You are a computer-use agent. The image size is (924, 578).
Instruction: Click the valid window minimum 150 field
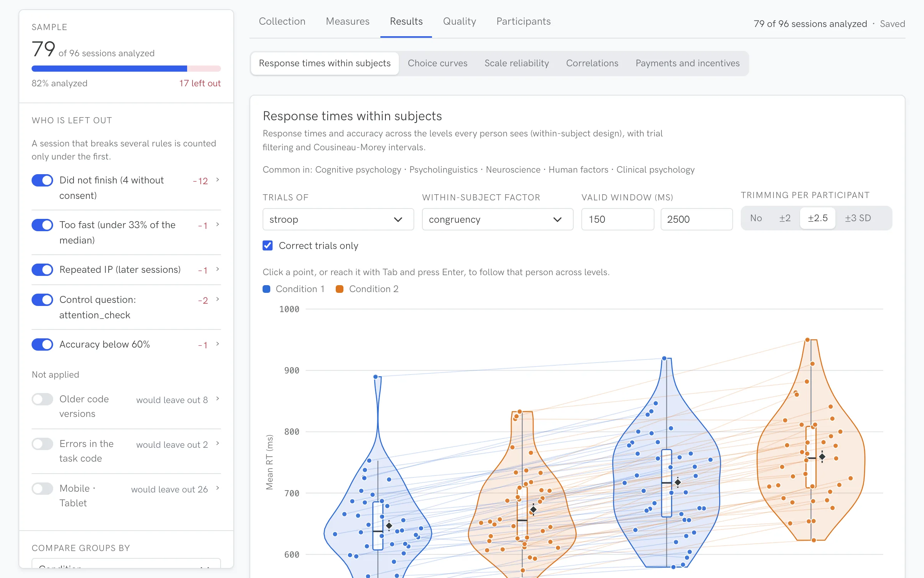[x=618, y=219]
